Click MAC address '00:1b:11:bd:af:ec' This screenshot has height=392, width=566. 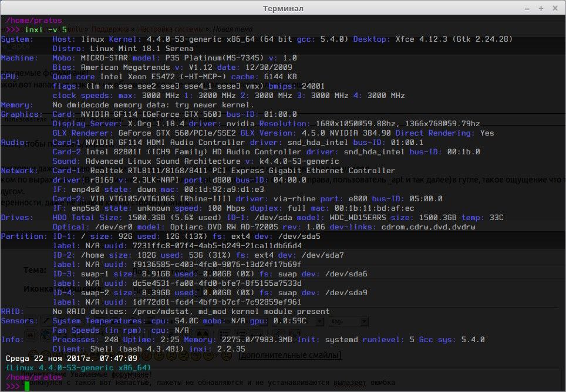[375, 208]
